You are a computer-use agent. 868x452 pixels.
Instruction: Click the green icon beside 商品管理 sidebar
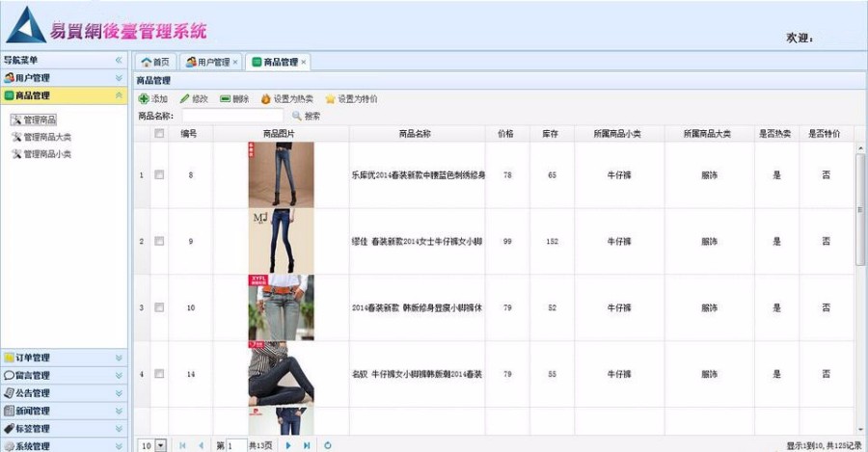9,95
